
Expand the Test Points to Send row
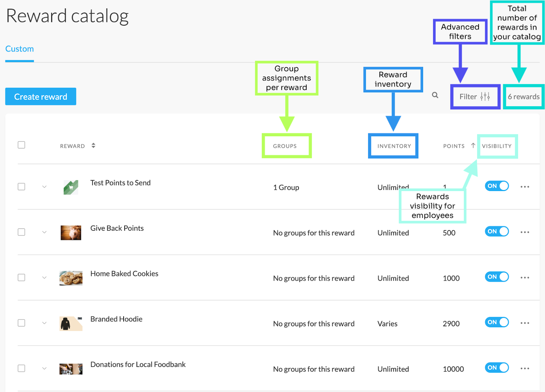[44, 187]
